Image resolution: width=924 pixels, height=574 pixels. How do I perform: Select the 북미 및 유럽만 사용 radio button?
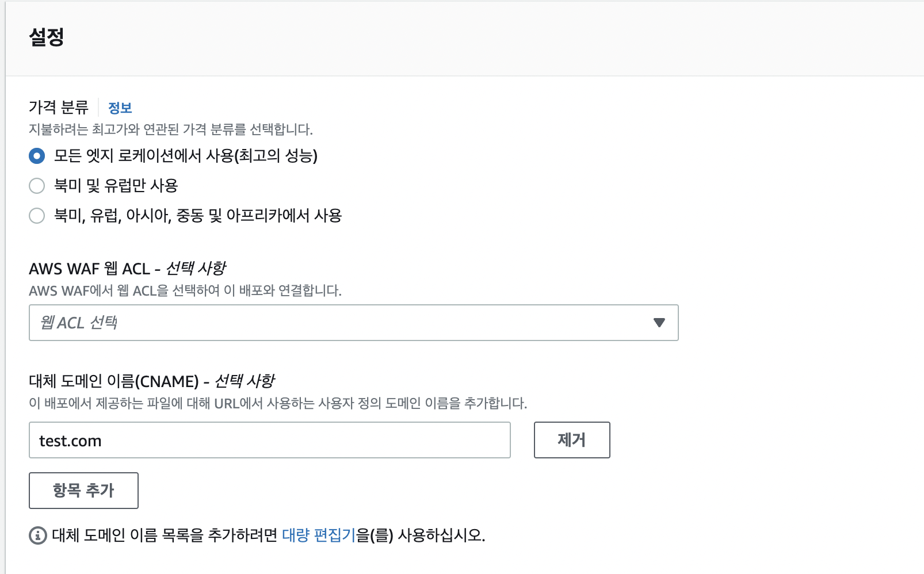[37, 186]
